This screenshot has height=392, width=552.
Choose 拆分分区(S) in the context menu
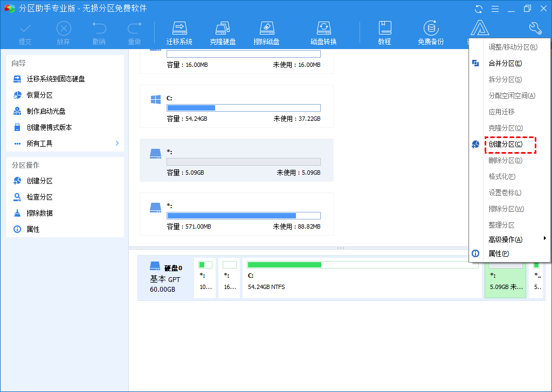(510, 80)
